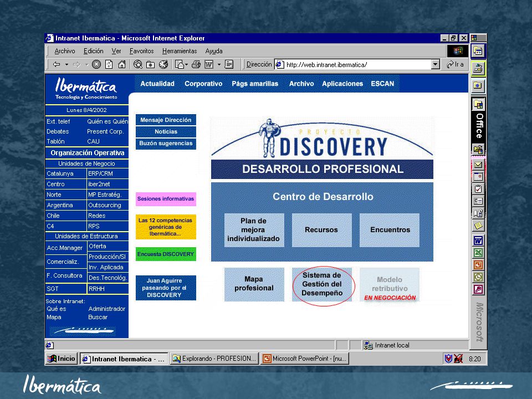The height and width of the screenshot is (399, 532).
Task: Click the Buscar link under Sobre Intranet
Action: click(x=98, y=317)
